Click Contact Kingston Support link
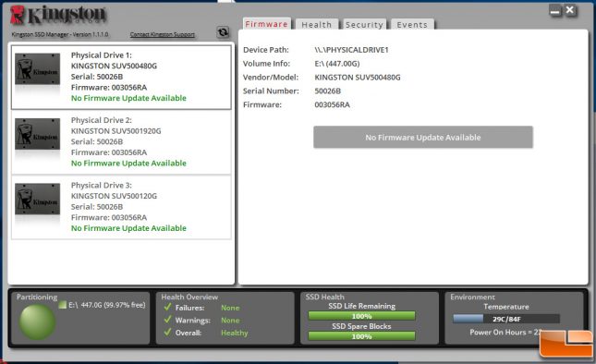This screenshot has width=596, height=364. pos(163,34)
